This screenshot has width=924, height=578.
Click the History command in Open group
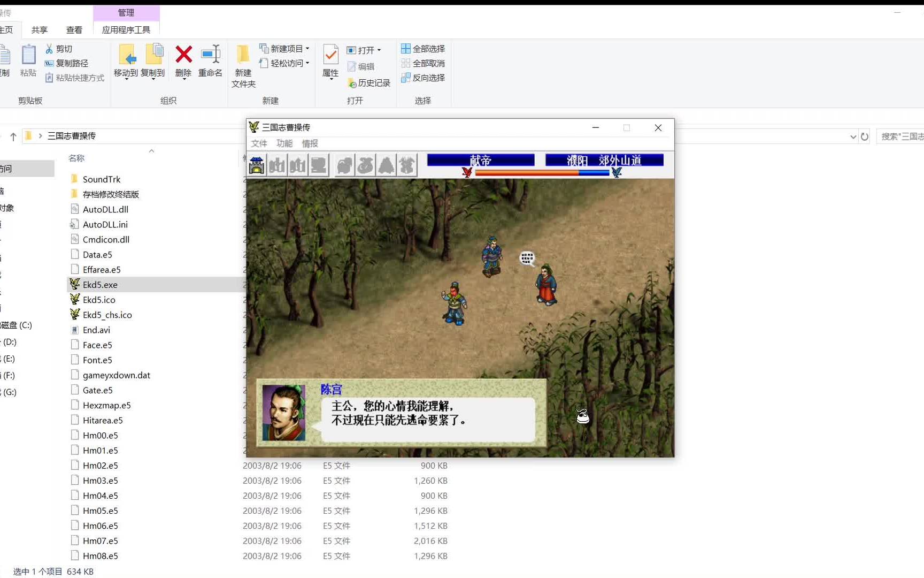tap(369, 83)
